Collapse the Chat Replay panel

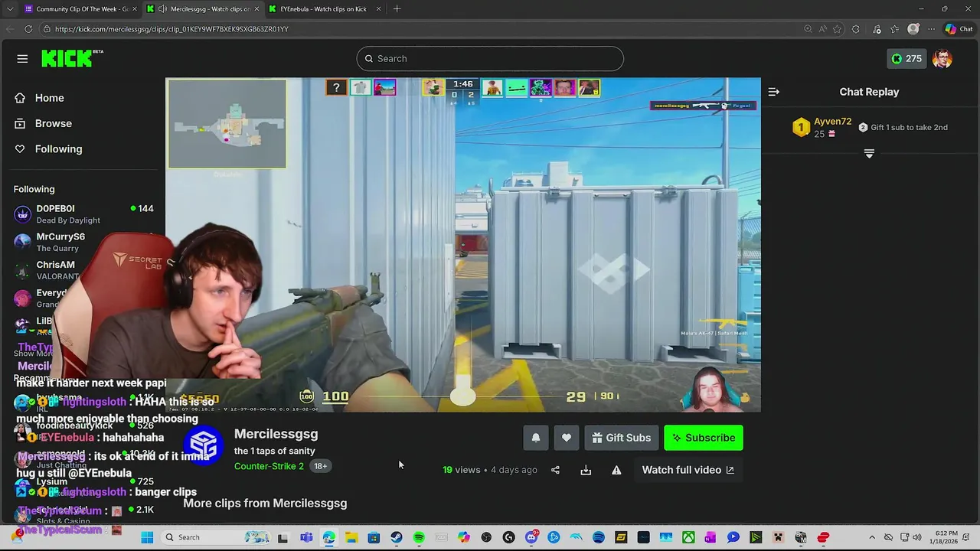point(774,92)
